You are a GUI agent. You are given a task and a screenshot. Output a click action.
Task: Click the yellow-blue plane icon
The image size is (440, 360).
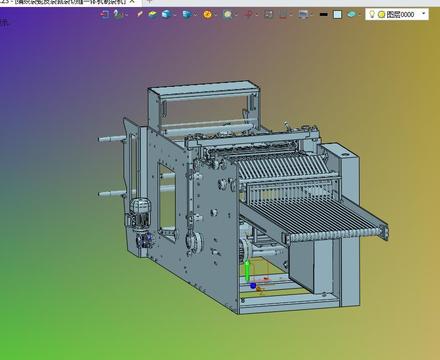[x=153, y=14]
